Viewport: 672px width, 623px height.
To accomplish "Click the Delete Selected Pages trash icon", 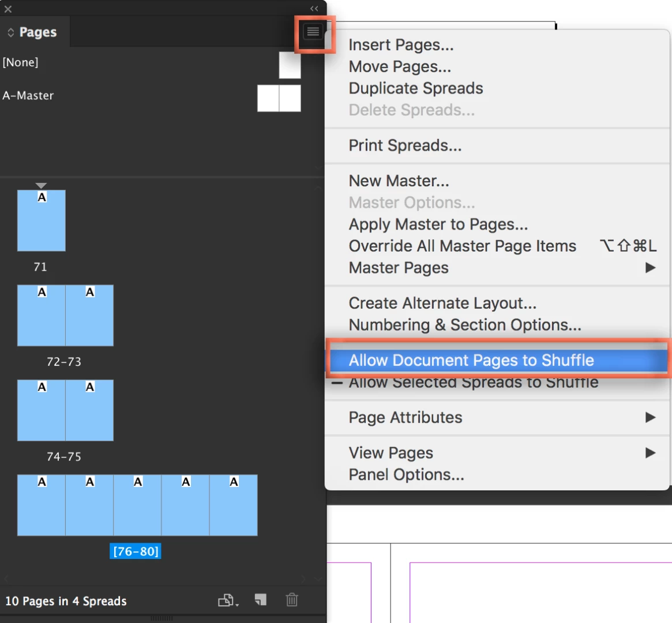I will (292, 599).
